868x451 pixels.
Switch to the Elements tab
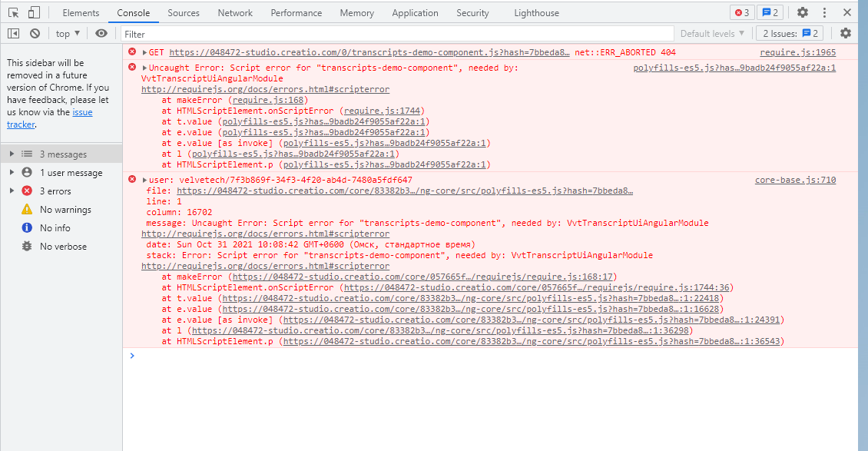[81, 13]
